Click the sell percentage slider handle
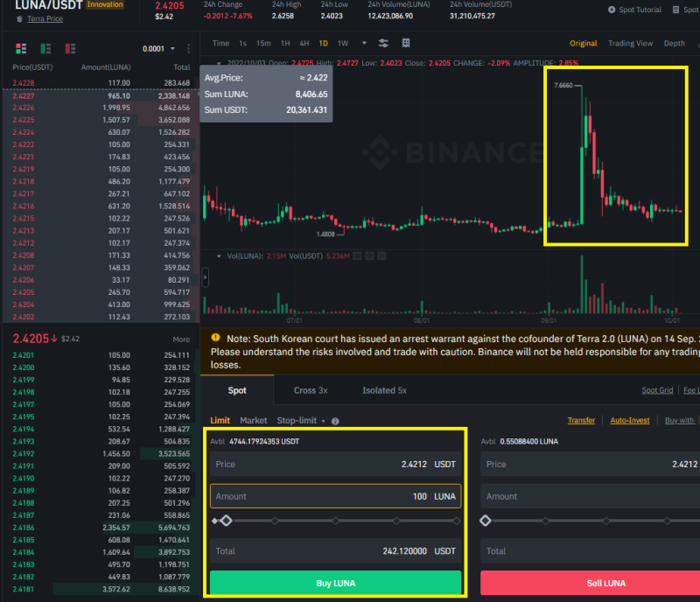 (486, 521)
